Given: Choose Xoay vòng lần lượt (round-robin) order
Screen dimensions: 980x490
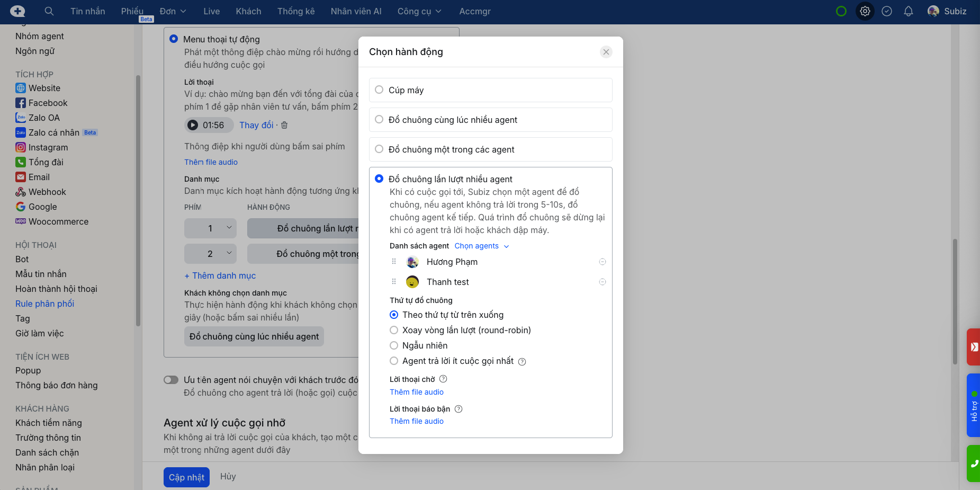Looking at the screenshot, I should coord(394,330).
